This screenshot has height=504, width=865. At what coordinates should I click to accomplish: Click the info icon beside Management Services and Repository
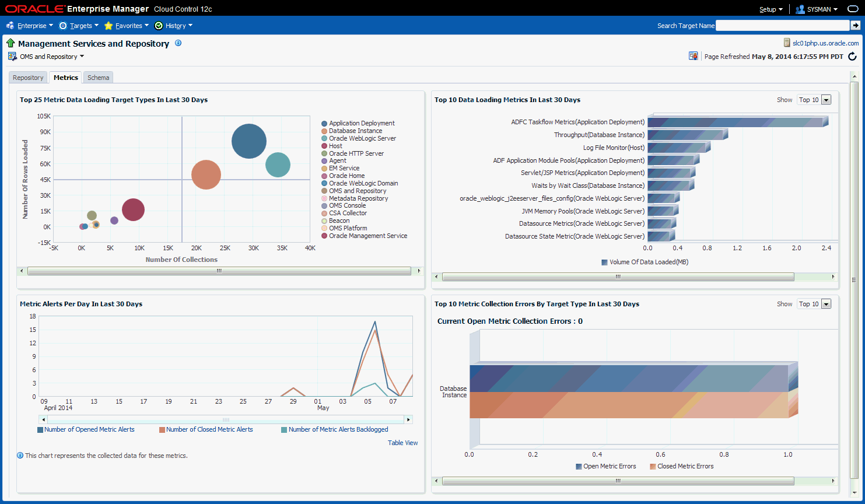coord(178,43)
